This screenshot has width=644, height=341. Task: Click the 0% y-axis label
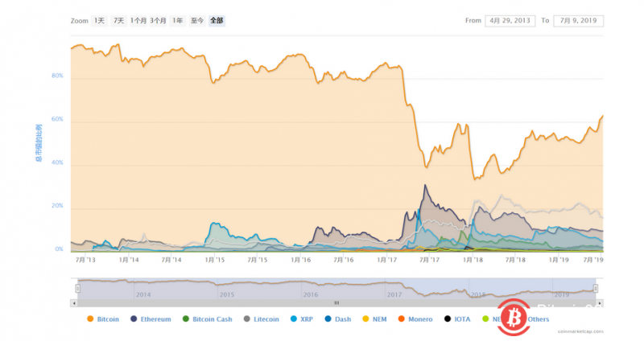click(x=59, y=249)
